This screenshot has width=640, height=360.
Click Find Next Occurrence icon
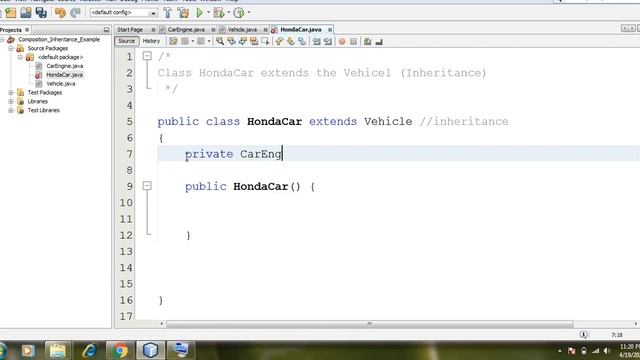[243, 41]
